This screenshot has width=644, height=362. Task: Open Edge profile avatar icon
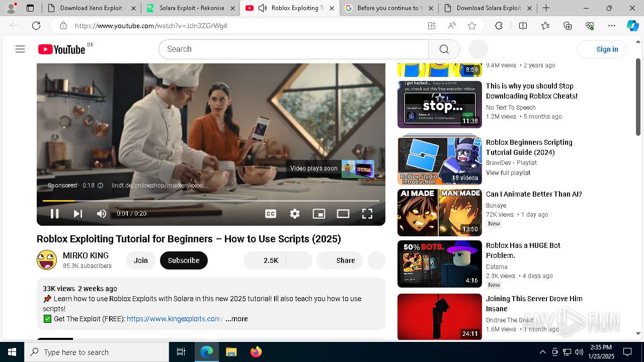click(11, 8)
